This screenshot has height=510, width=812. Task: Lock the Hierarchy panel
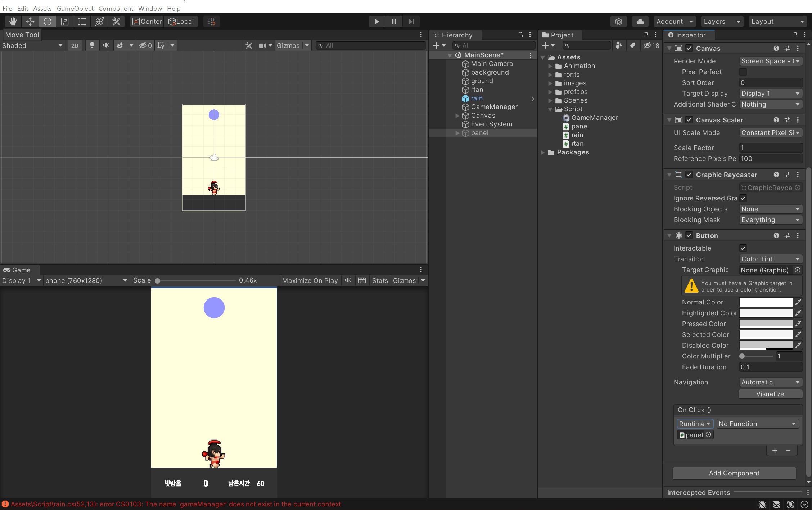520,35
